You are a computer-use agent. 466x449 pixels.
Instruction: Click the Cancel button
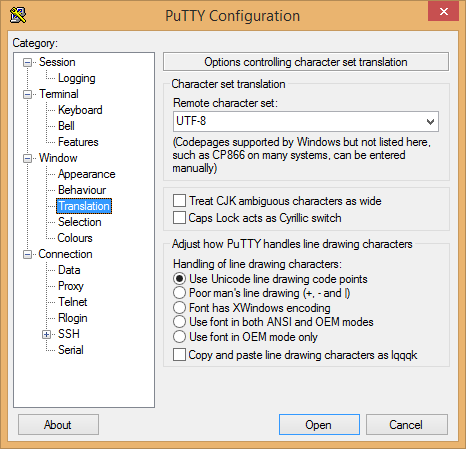tap(407, 425)
